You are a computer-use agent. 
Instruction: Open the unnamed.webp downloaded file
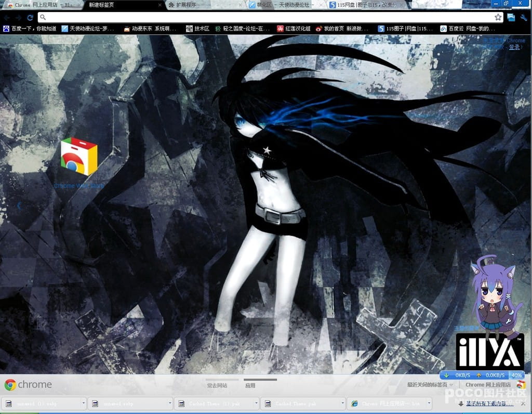click(x=128, y=404)
